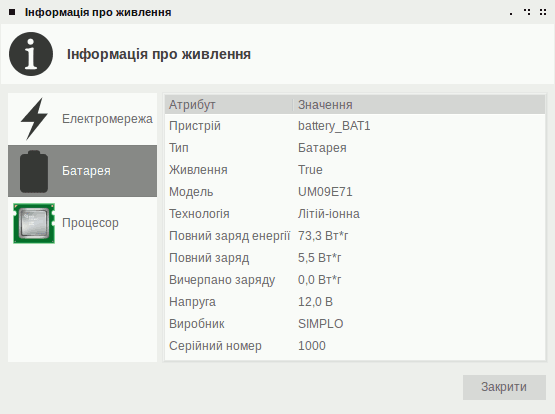
Task: Select the Технологія Літій-іонна row
Action: [x=355, y=214]
